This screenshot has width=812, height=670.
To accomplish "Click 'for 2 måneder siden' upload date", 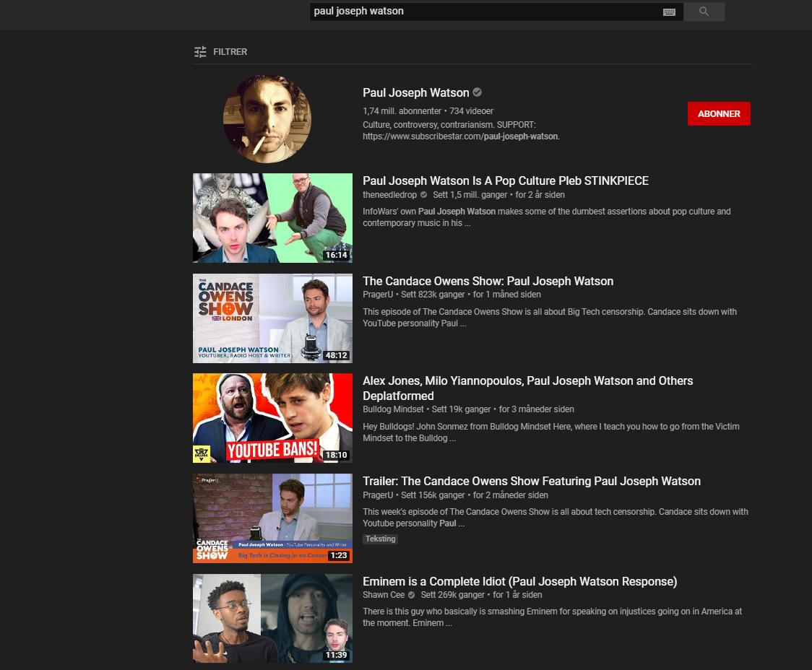I will (511, 495).
